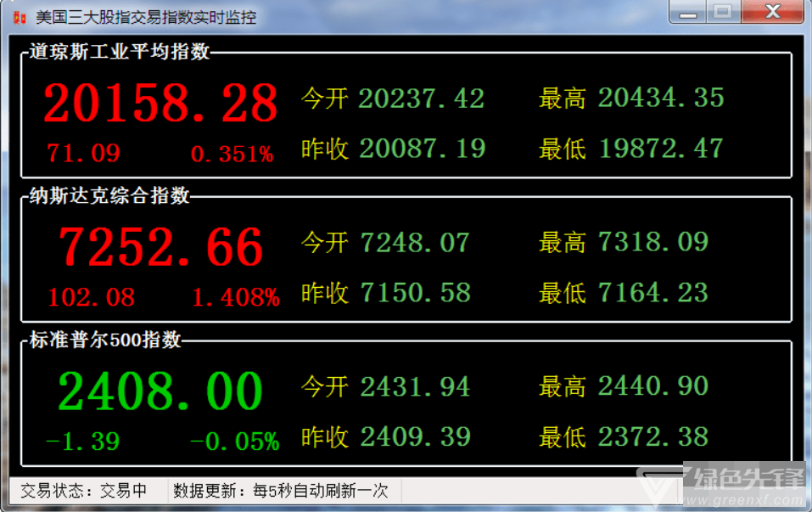Viewport: 812px width, 512px height.
Task: Click the Nasdaq change value 102.08
Action: pos(91,297)
